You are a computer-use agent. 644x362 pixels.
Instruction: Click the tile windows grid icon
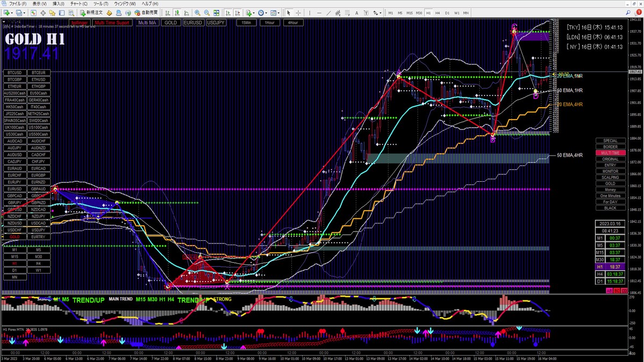(216, 12)
